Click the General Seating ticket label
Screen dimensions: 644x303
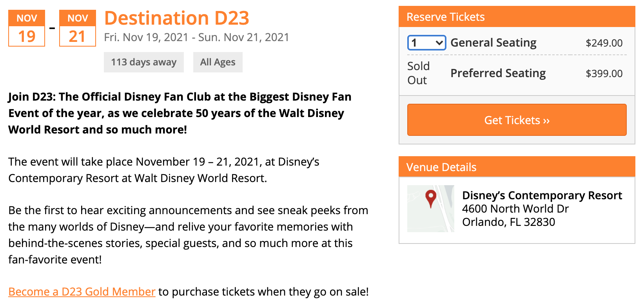point(493,43)
